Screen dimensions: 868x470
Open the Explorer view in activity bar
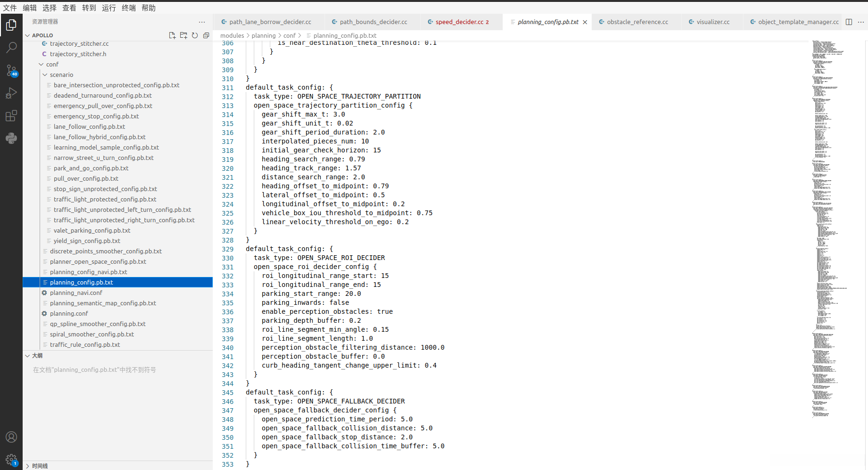point(11,25)
